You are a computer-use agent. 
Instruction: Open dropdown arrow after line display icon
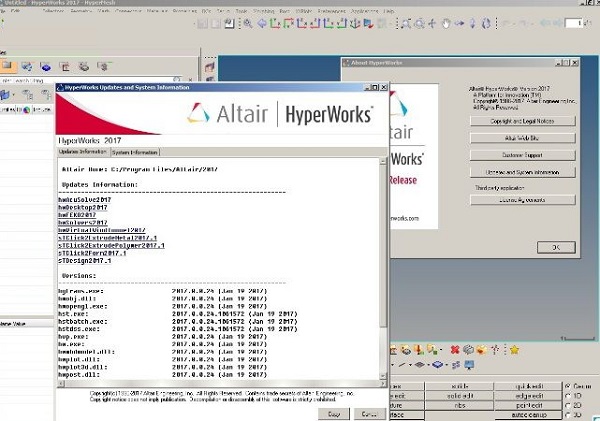click(x=410, y=365)
